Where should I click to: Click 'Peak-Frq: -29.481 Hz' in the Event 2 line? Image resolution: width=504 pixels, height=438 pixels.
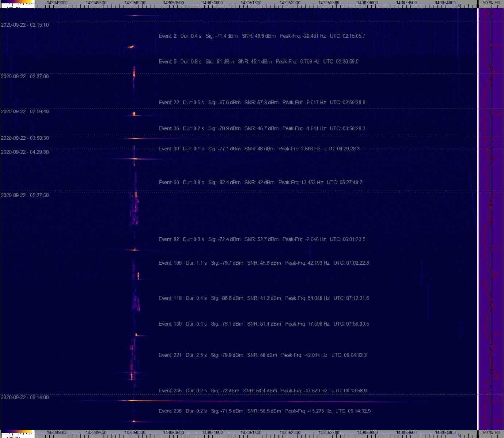coord(303,36)
